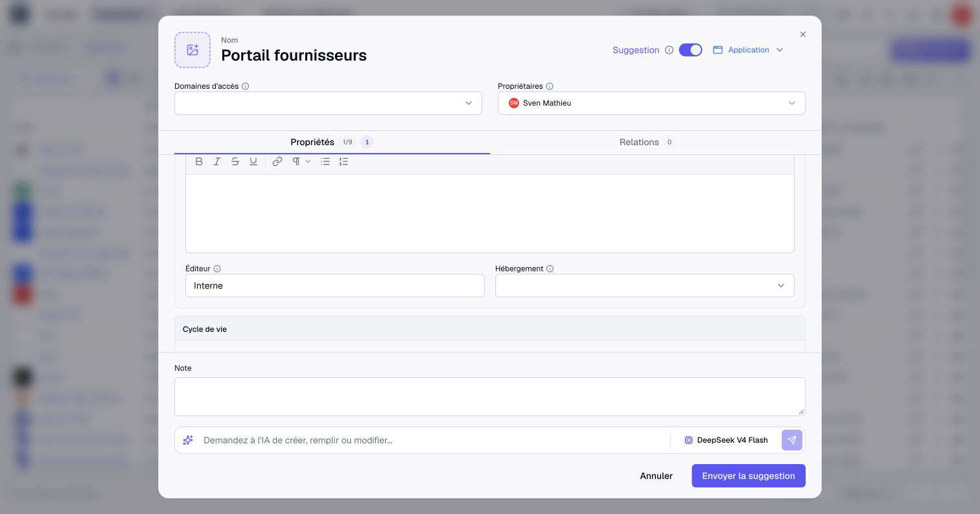Switch to the Relations tab
The width and height of the screenshot is (980, 514).
(x=647, y=142)
